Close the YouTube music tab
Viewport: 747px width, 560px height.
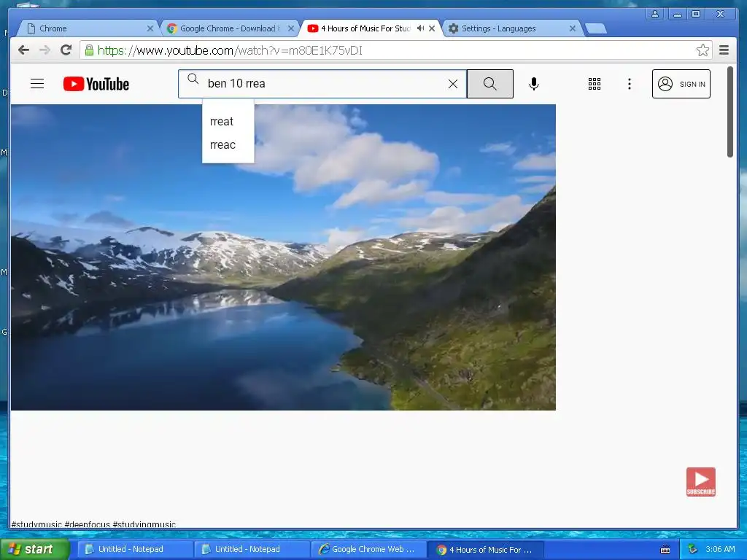point(432,28)
